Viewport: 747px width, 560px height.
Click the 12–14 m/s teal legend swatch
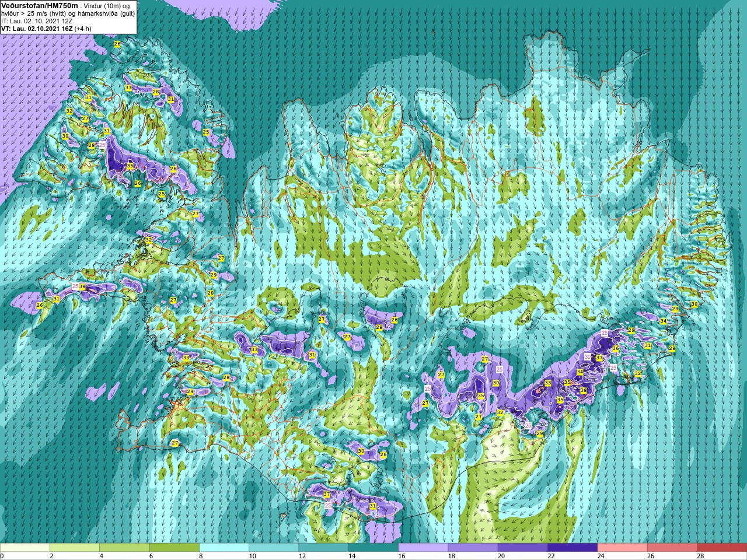323,547
